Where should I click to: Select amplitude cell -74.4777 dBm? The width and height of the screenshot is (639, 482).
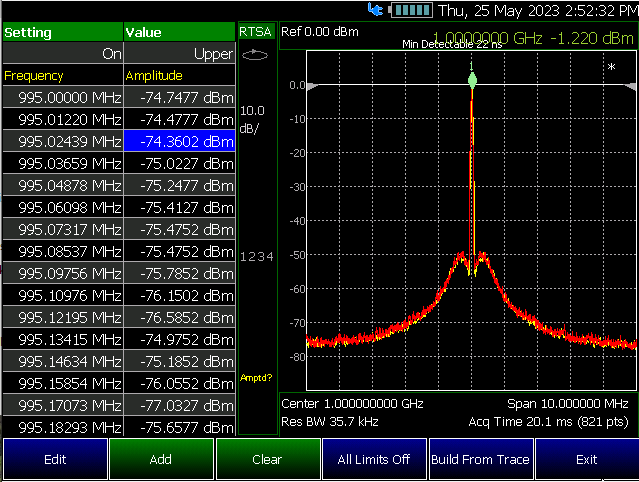coord(180,119)
